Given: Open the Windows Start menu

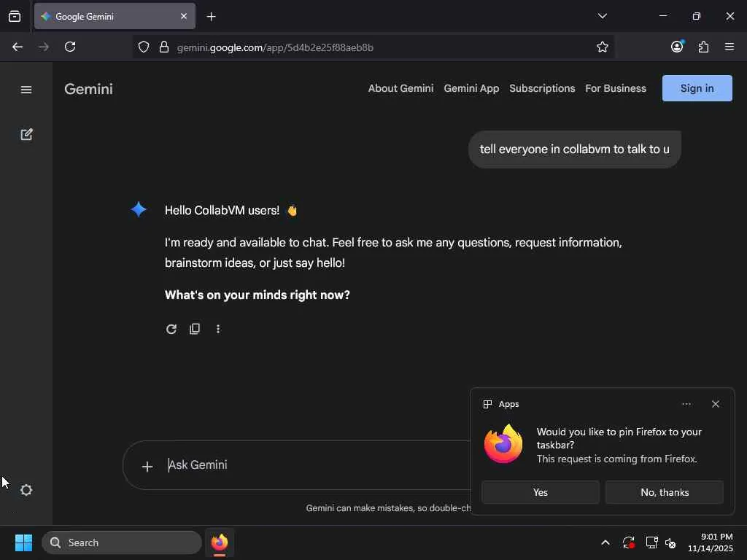Looking at the screenshot, I should pos(23,542).
